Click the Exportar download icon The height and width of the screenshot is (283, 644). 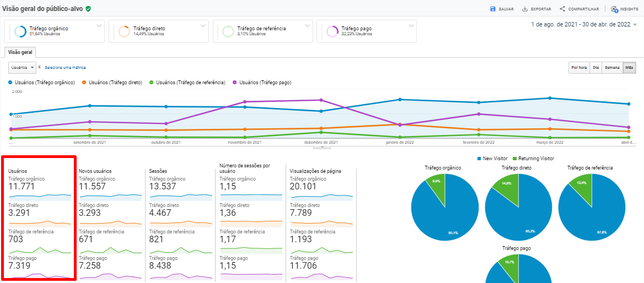point(525,9)
